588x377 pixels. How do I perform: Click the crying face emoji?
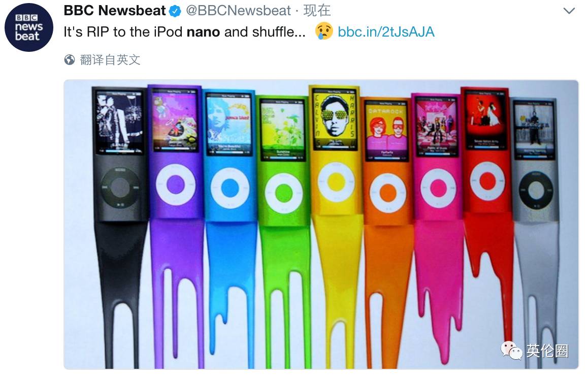tap(323, 31)
